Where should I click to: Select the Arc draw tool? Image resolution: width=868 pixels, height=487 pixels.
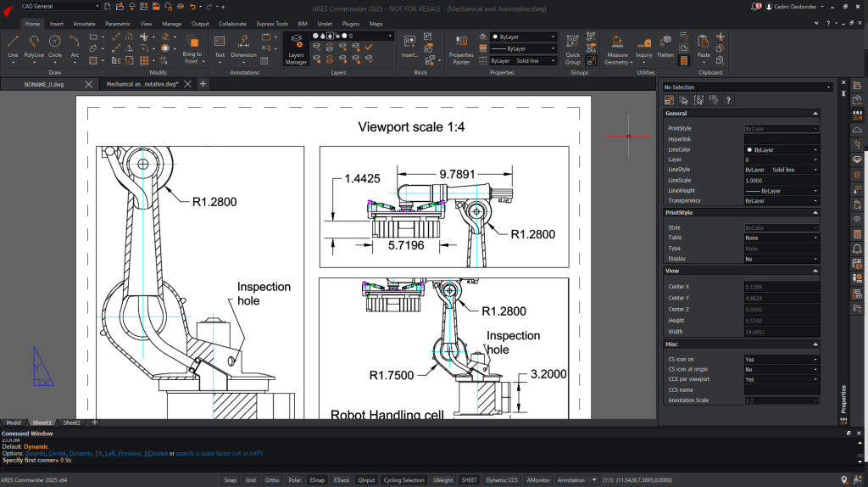(x=75, y=46)
